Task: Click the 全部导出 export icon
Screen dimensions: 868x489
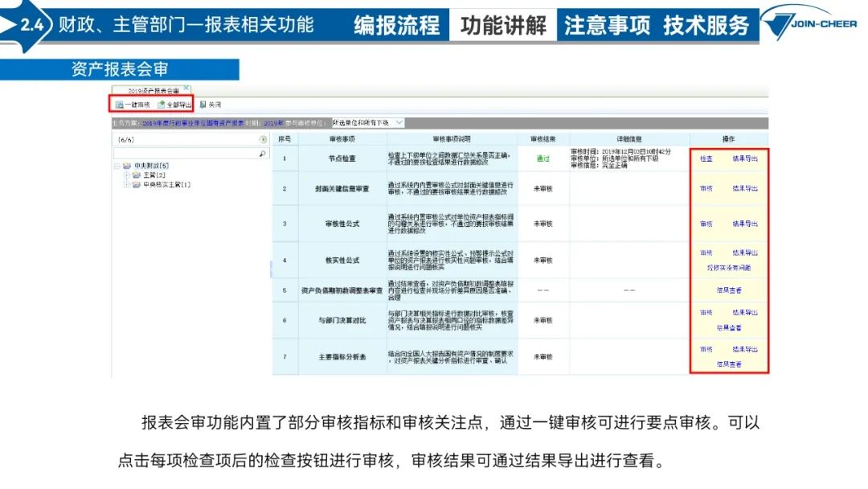Action: pyautogui.click(x=162, y=105)
